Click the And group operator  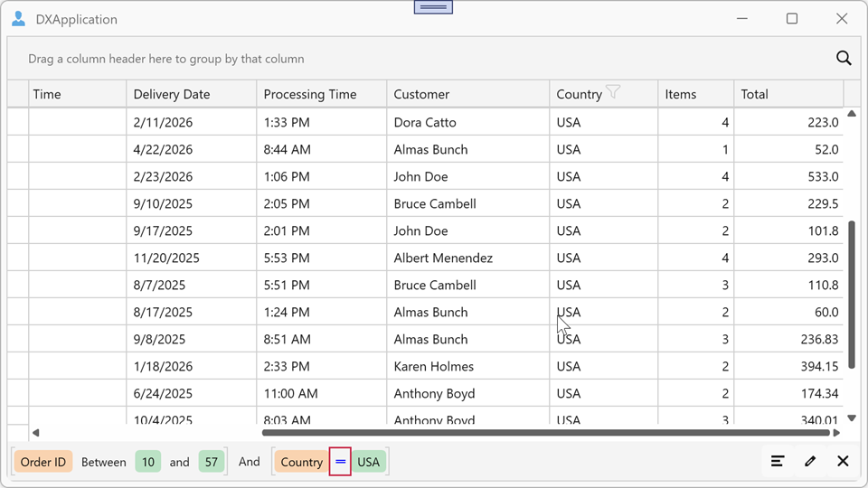tap(250, 462)
